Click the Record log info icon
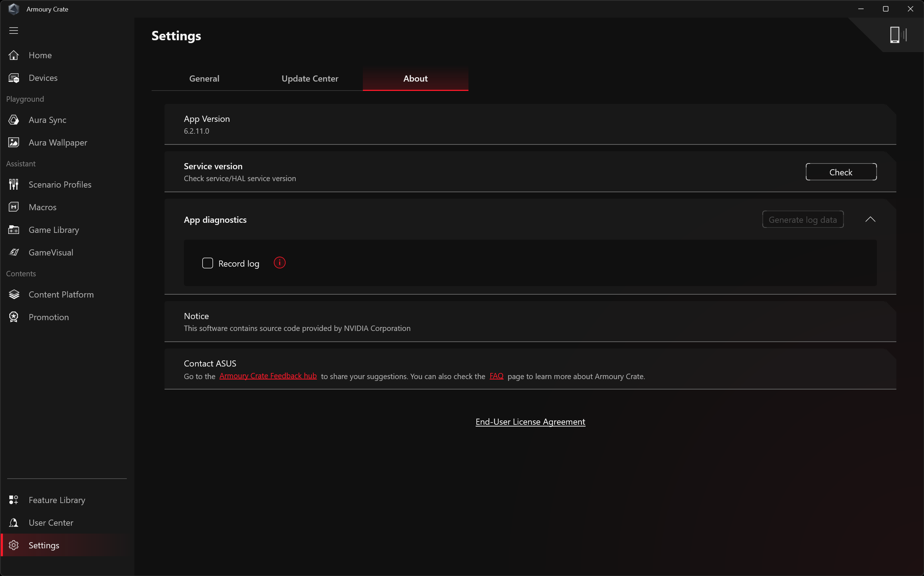This screenshot has width=924, height=576. point(279,263)
